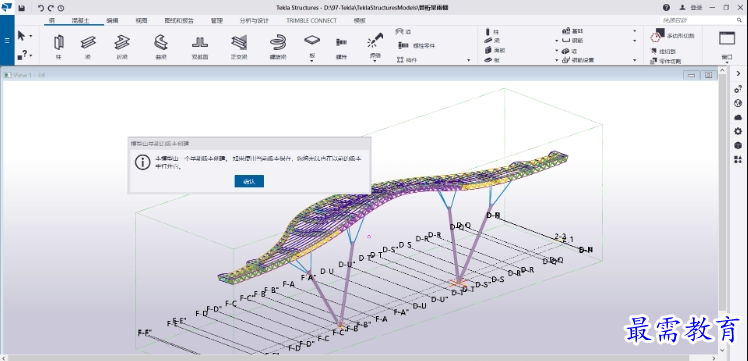
Task: Open the gear settings side pane icon
Action: (x=738, y=131)
